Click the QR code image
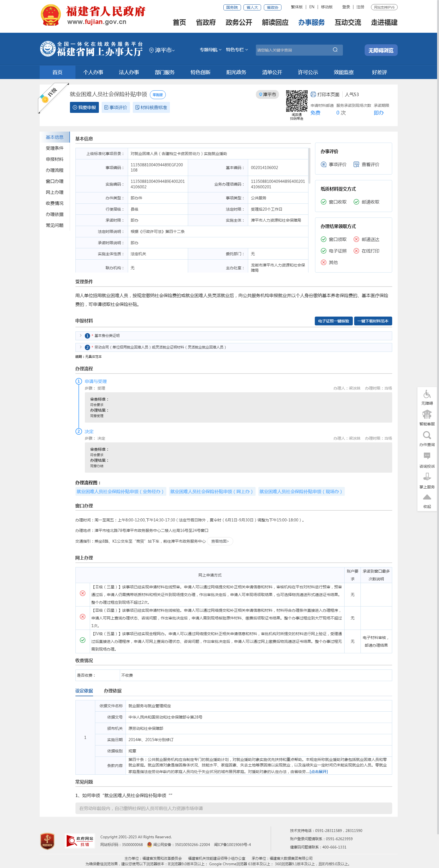The image size is (439, 868). (x=297, y=101)
